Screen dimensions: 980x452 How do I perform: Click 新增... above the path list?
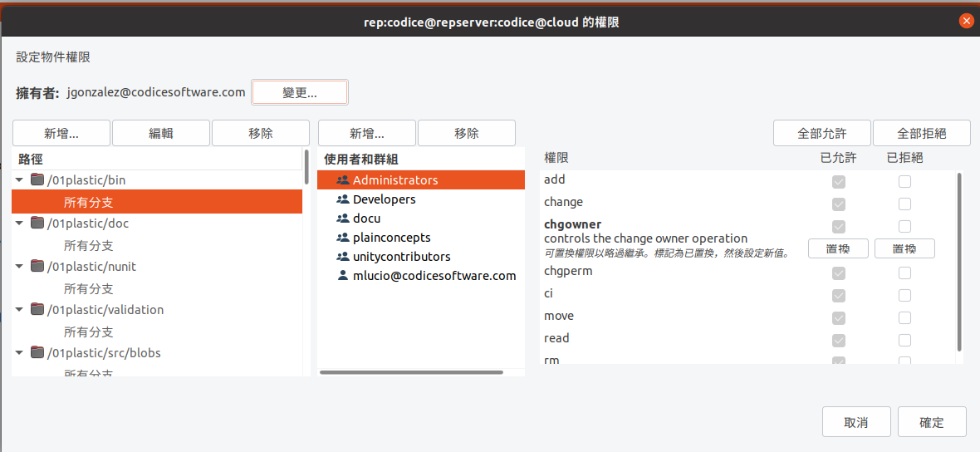click(61, 133)
